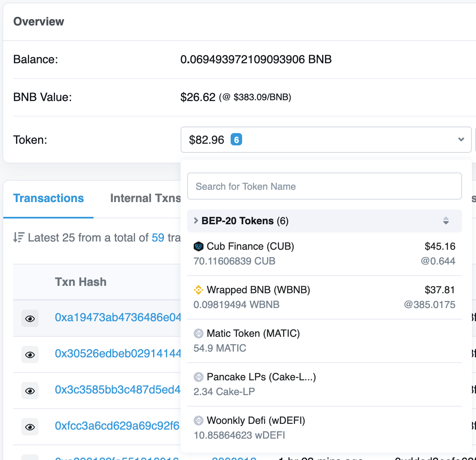Open Cub Finance (CUB) token entry
Image resolution: width=476 pixels, height=460 pixels.
point(324,254)
